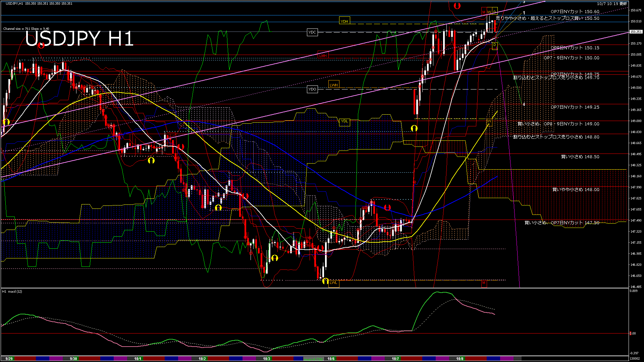The height and width of the screenshot is (362, 644).
Task: Select the 9/30 date on time axis
Action: [73, 359]
